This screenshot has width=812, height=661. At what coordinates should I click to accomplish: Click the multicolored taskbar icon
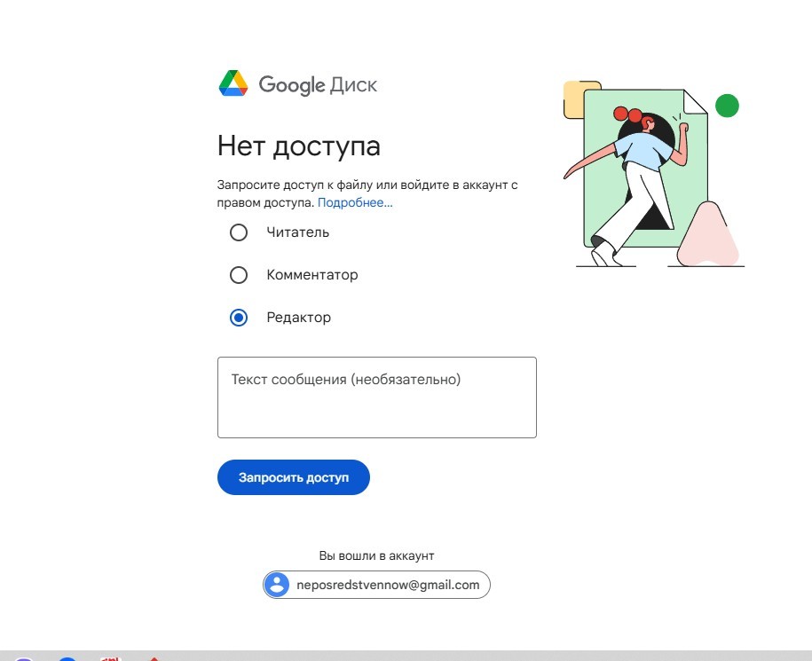tap(109, 659)
